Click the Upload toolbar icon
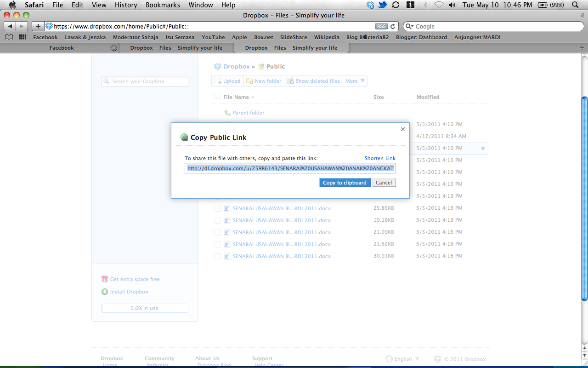Image resolution: width=588 pixels, height=368 pixels. click(x=218, y=81)
